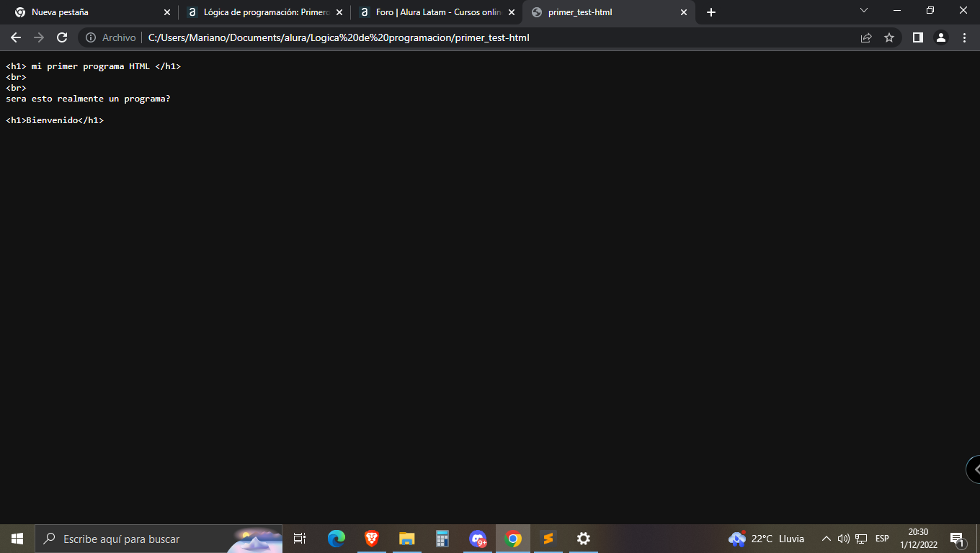Screen dimensions: 980x553
Task: Open Sublime Text from taskbar
Action: tap(548, 539)
